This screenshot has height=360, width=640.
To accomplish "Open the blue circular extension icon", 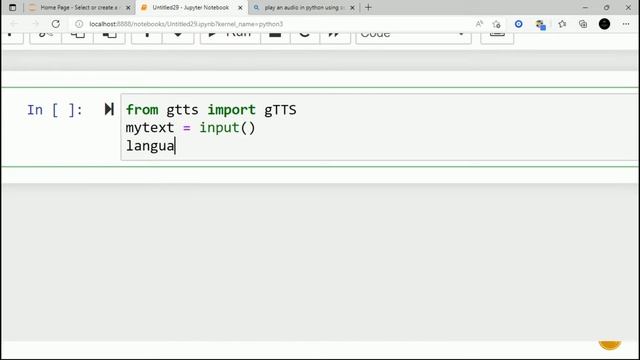I will click(518, 24).
